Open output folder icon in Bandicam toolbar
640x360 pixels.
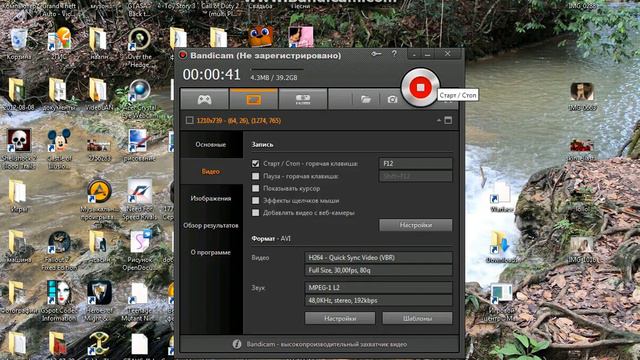pyautogui.click(x=365, y=99)
